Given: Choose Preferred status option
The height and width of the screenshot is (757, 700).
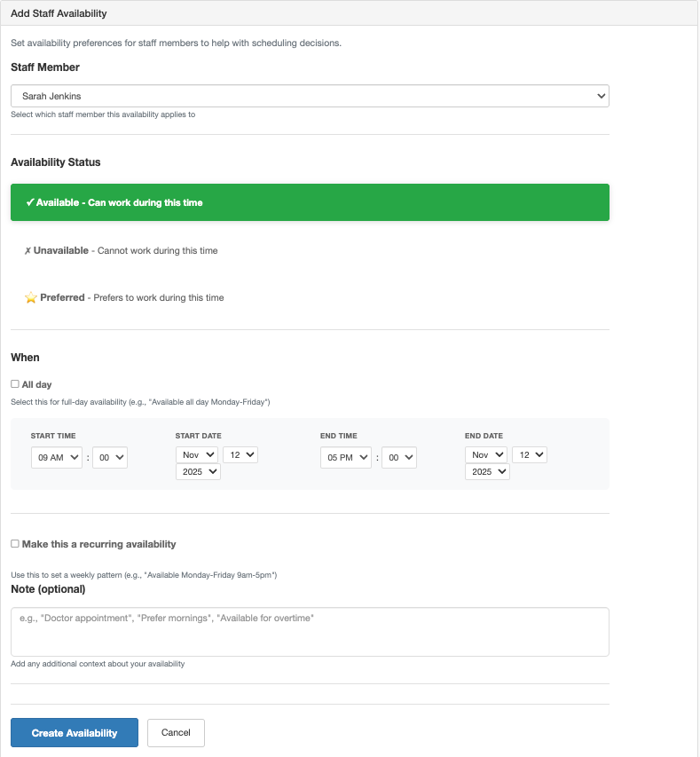Looking at the screenshot, I should 310,298.
